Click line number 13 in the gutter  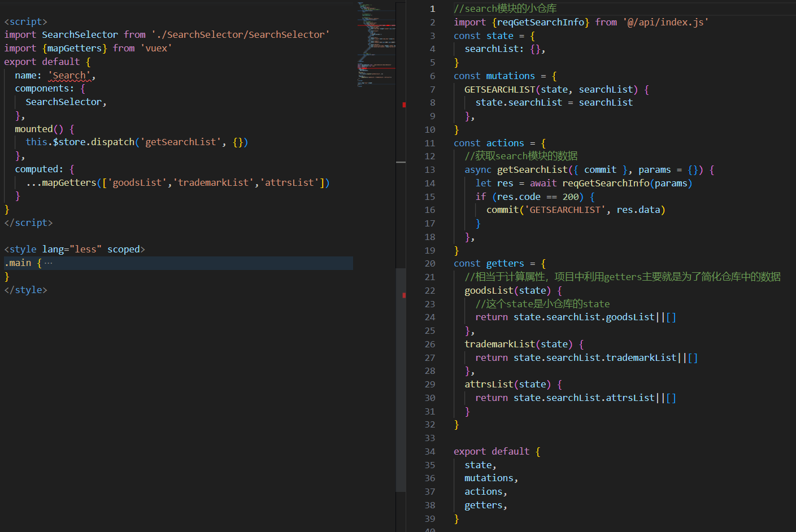(x=430, y=169)
